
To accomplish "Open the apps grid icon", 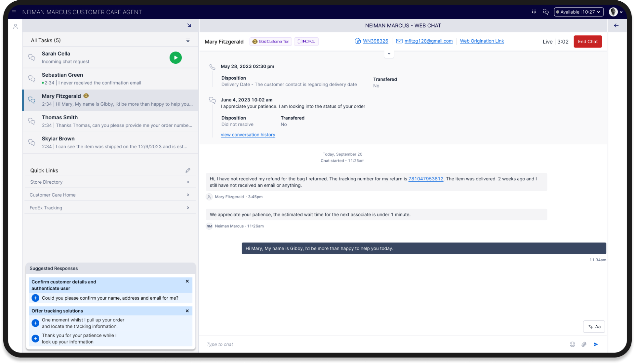I will pyautogui.click(x=534, y=12).
